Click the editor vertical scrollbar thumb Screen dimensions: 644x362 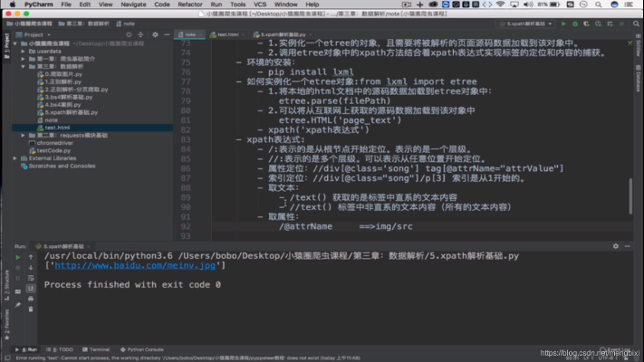coord(630,195)
